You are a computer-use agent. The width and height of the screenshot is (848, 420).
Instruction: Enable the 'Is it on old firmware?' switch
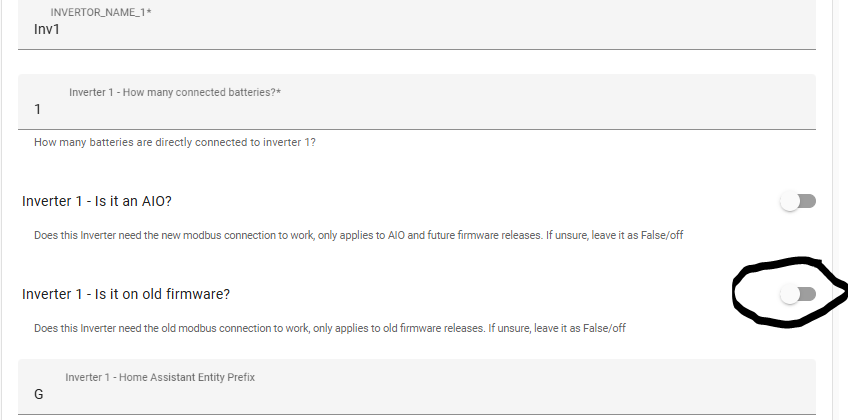pos(798,294)
